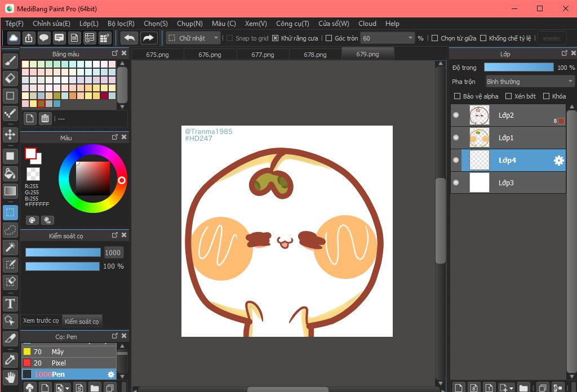Add new palette color with page icon
The width and height of the screenshot is (577, 392).
tap(30, 118)
